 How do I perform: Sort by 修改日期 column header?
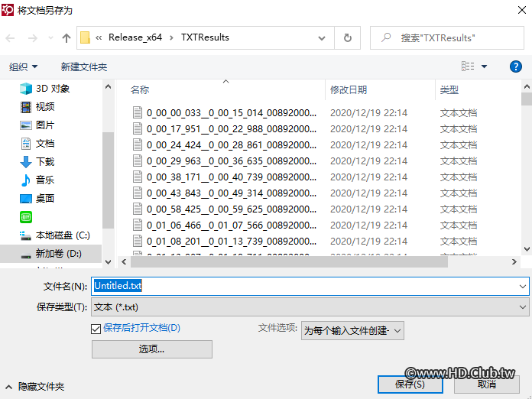pyautogui.click(x=349, y=90)
